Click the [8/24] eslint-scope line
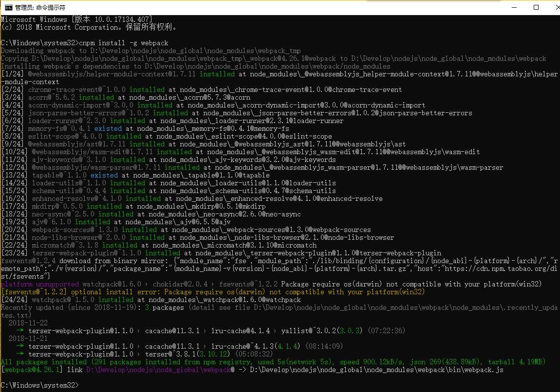This screenshot has height=392, width=560. click(x=167, y=136)
